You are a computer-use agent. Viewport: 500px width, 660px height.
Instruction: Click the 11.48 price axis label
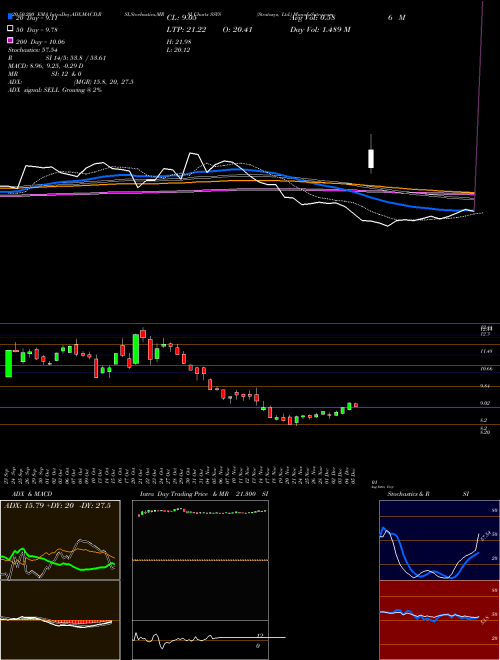click(486, 351)
